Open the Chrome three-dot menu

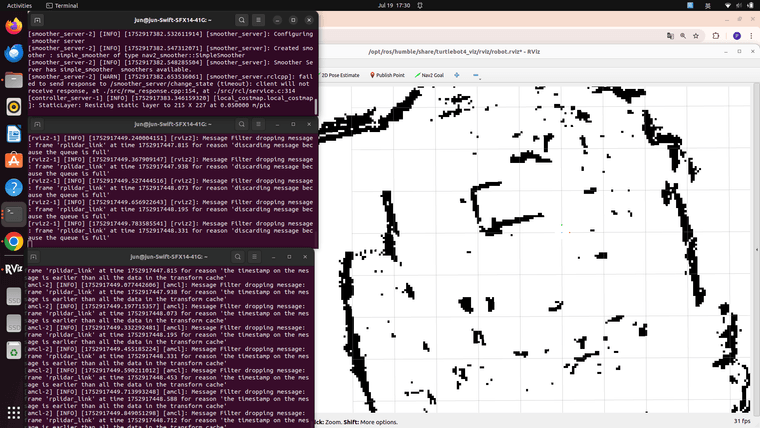click(751, 36)
